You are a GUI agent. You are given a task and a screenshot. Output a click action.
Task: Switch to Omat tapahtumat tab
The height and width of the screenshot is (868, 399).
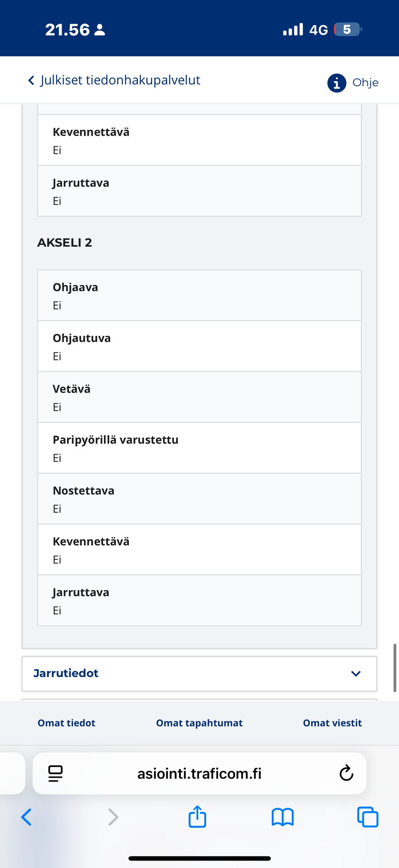point(199,723)
